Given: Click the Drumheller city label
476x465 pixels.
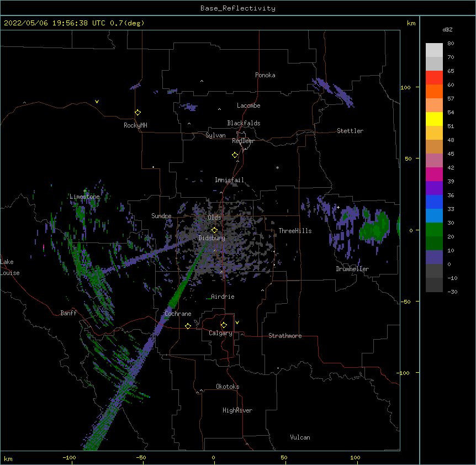Looking at the screenshot, I should pos(352,269).
